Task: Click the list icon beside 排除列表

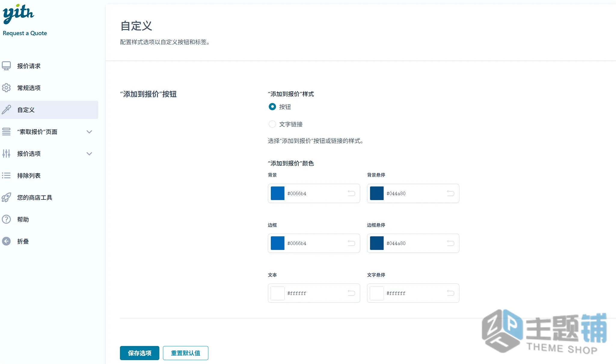Action: point(6,175)
